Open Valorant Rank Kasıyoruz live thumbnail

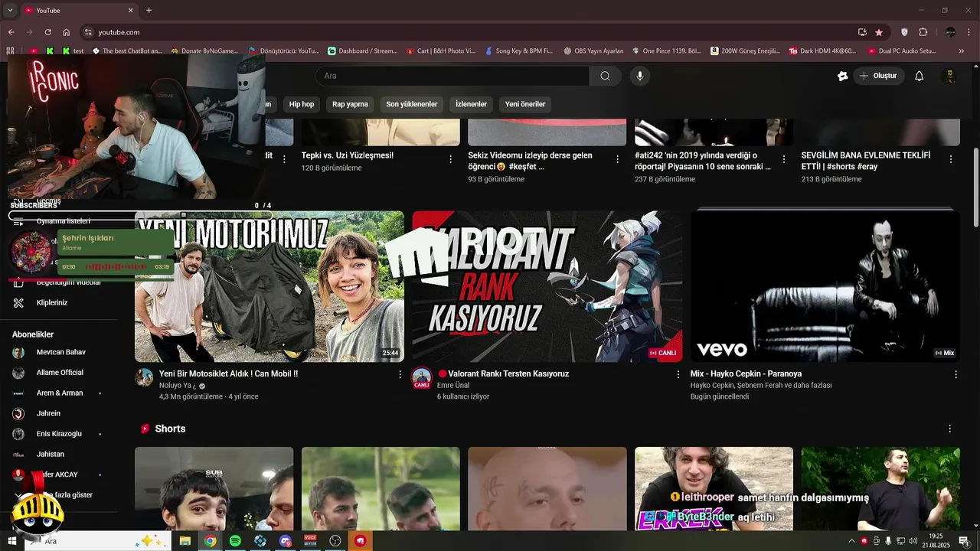547,286
